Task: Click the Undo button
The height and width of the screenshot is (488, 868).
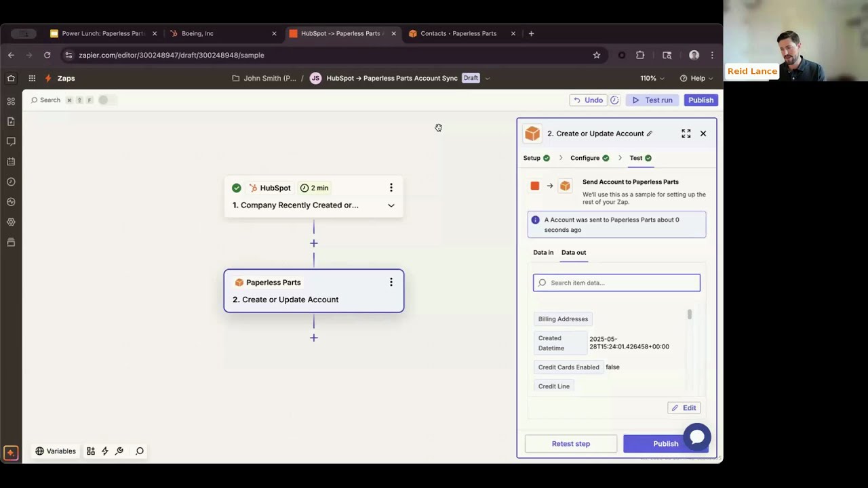Action: pyautogui.click(x=587, y=100)
